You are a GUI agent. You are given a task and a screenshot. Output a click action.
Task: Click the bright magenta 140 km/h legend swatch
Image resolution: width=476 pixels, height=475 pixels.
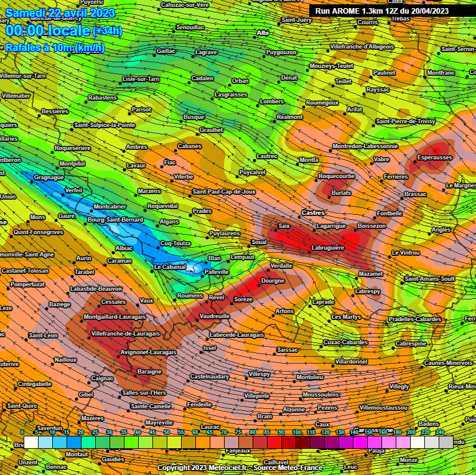pyautogui.click(x=360, y=442)
